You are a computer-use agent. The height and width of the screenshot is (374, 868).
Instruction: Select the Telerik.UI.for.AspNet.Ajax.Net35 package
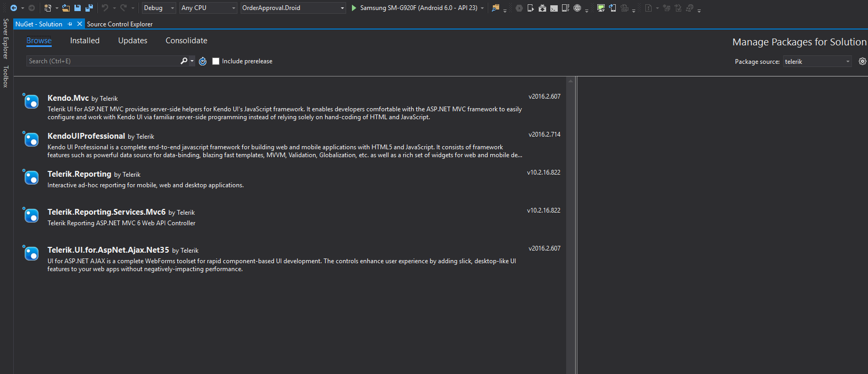[291, 259]
